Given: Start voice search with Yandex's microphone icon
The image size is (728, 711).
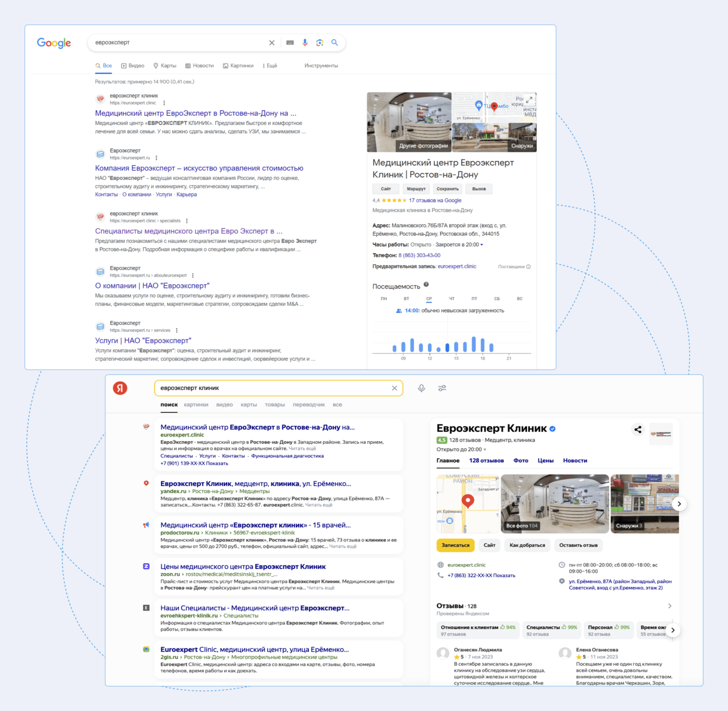Looking at the screenshot, I should pyautogui.click(x=422, y=388).
